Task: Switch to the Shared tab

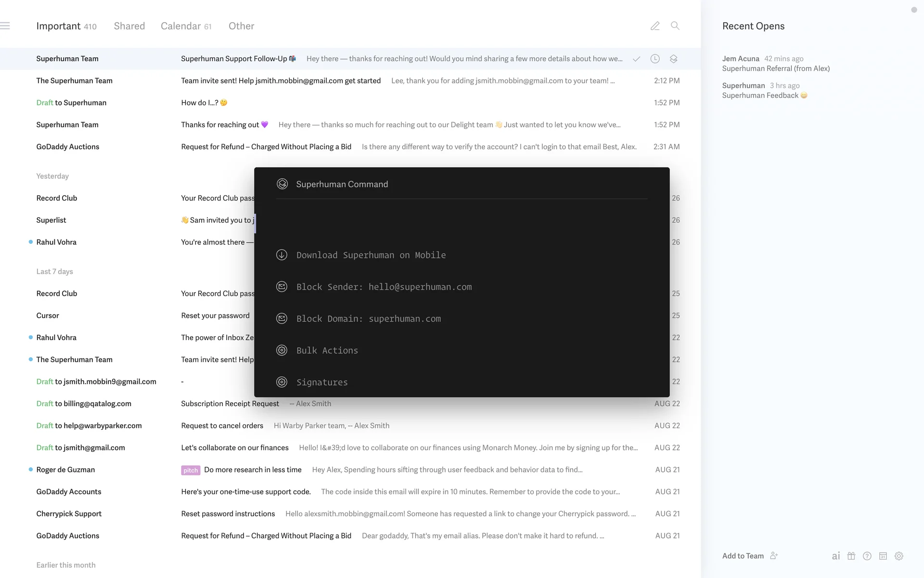Action: click(129, 26)
